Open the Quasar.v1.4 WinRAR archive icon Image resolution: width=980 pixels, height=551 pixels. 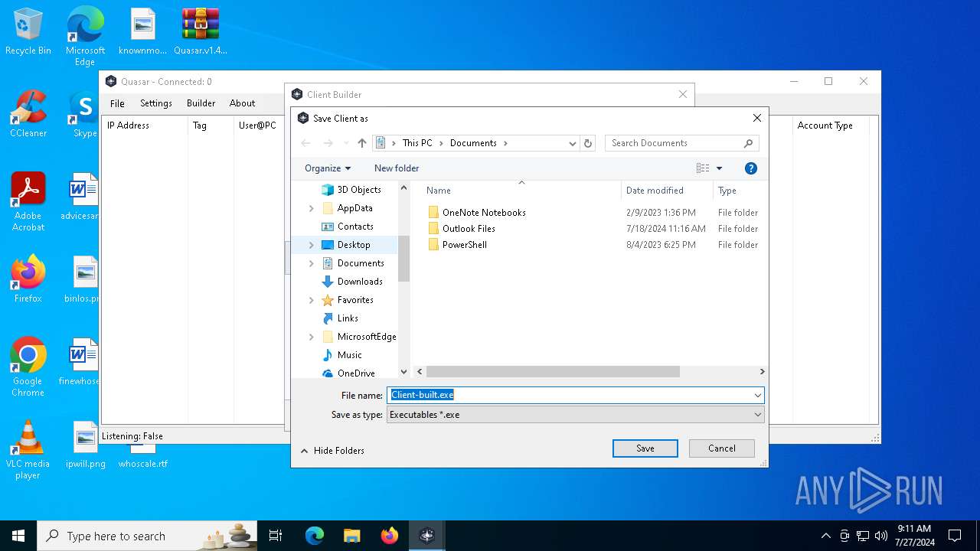[201, 32]
